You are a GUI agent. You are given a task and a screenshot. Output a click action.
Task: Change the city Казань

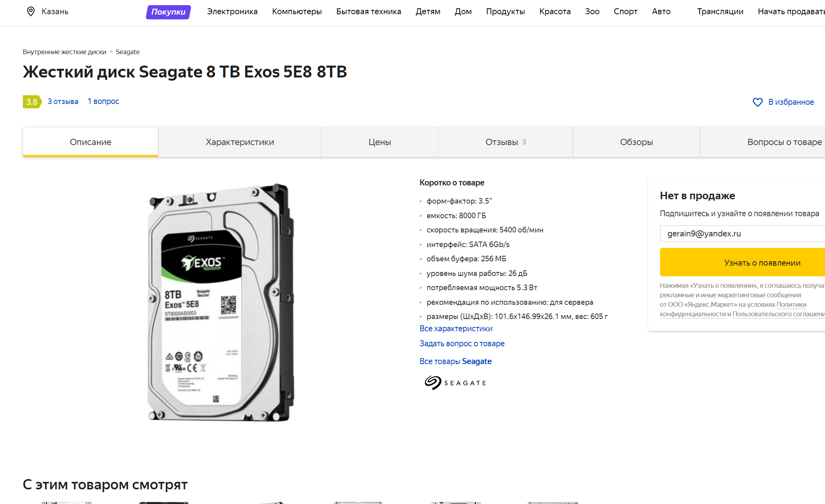pyautogui.click(x=55, y=11)
